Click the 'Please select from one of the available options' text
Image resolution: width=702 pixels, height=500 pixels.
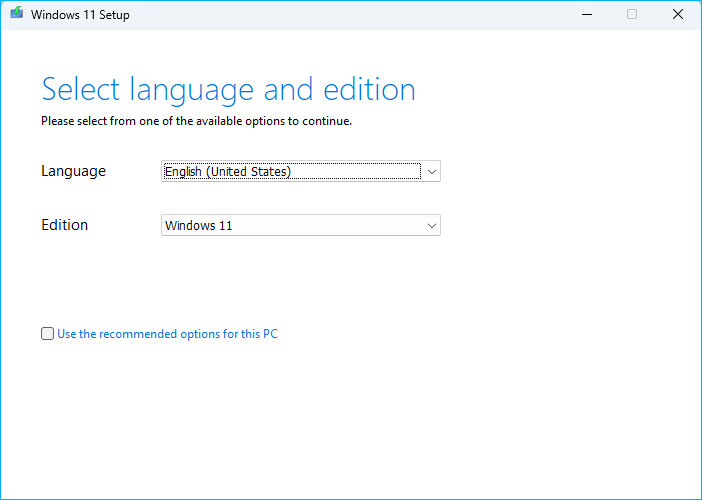[197, 121]
